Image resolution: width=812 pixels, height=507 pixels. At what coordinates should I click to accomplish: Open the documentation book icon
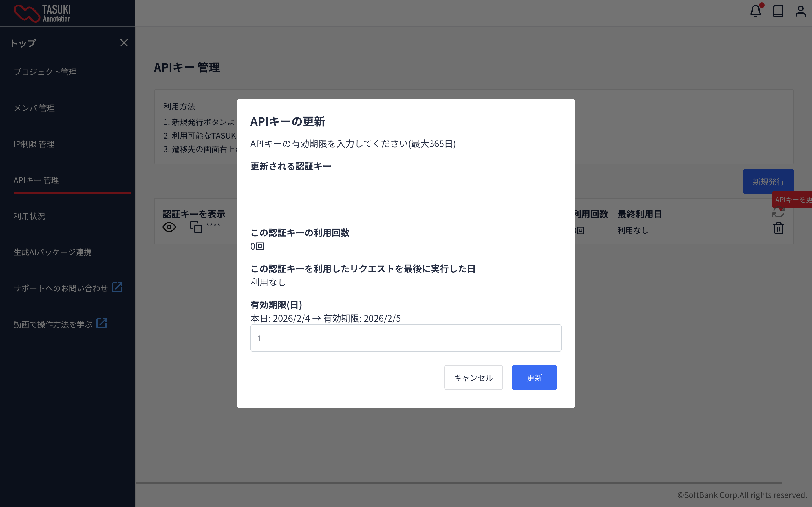point(778,11)
